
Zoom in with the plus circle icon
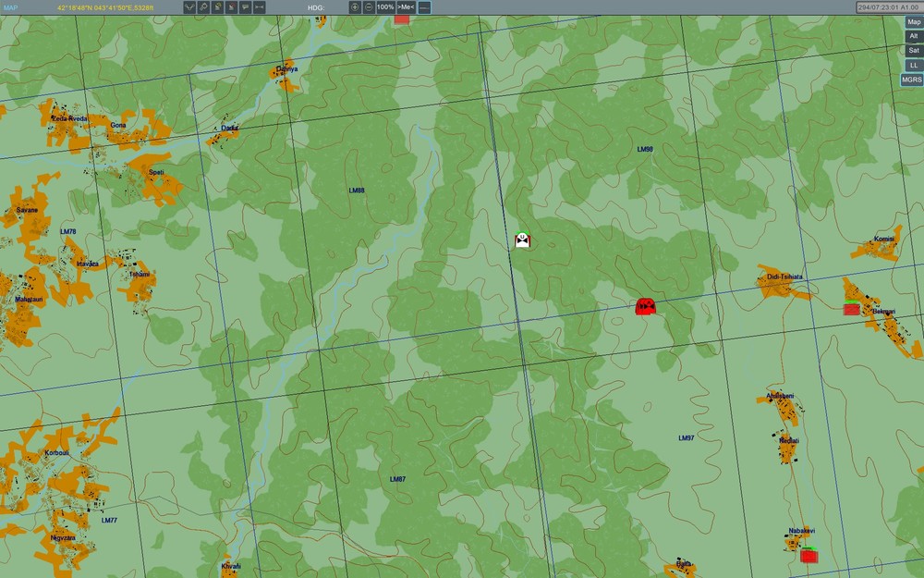(x=355, y=7)
